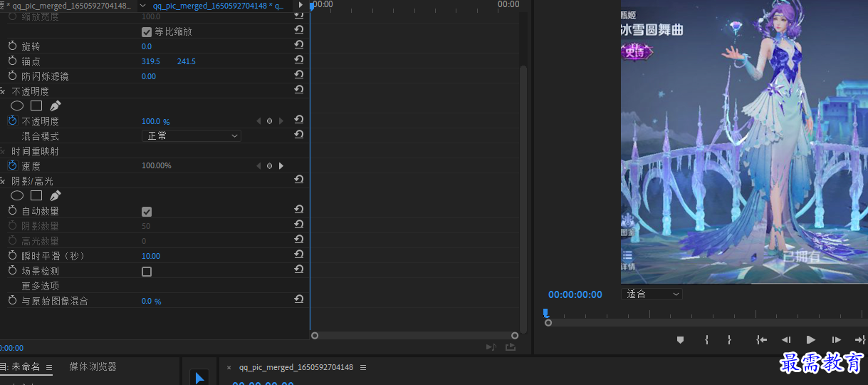Close the qq_pic_merged timeline tab
The width and height of the screenshot is (868, 385).
[x=229, y=368]
